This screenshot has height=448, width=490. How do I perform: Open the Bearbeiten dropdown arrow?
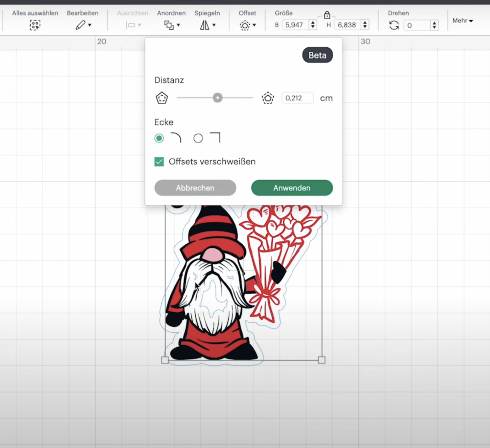pos(89,25)
